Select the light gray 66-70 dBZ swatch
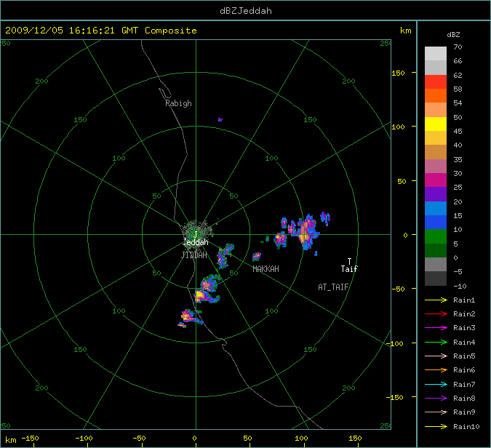The image size is (491, 448). click(436, 54)
